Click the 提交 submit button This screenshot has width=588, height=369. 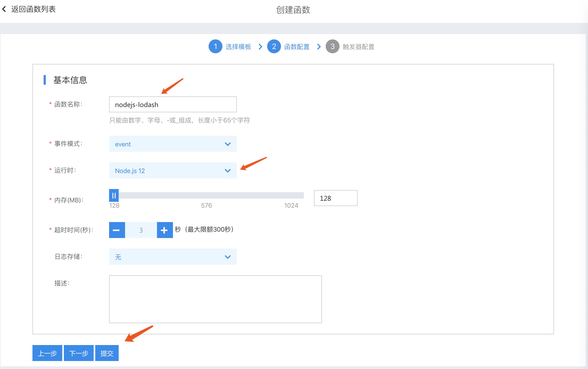pyautogui.click(x=107, y=353)
